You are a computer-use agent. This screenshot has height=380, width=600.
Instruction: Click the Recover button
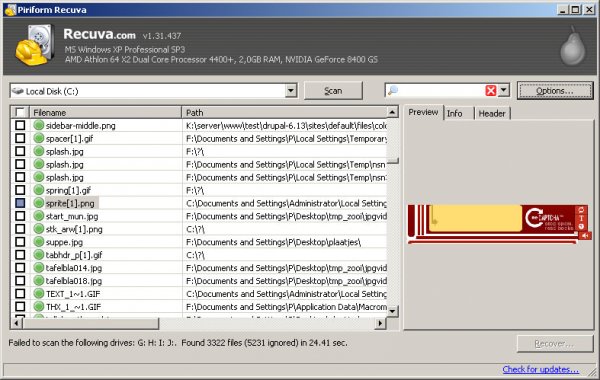[555, 344]
